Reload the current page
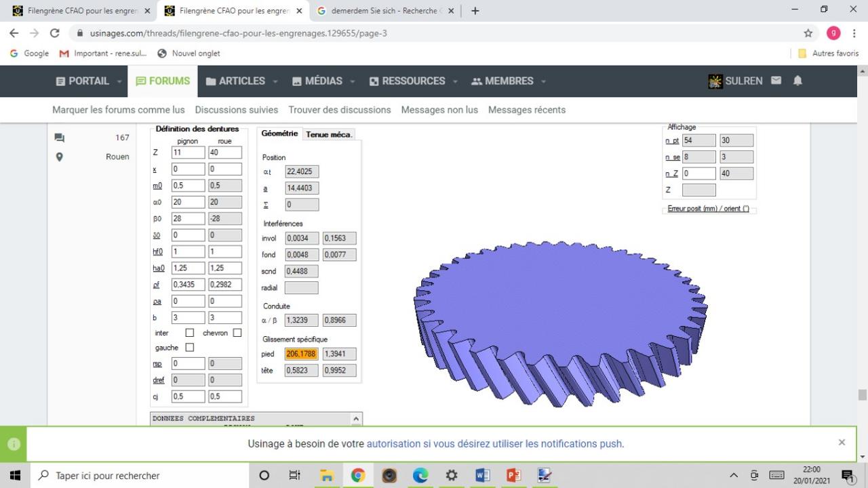The image size is (868, 488). [x=55, y=33]
